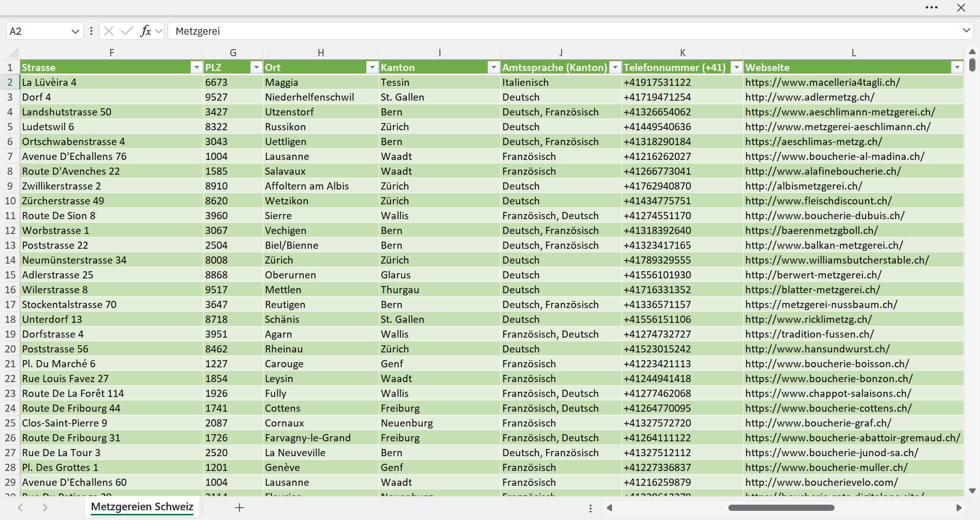Open the Strasse column filter dropdown
The height and width of the screenshot is (520, 980).
(197, 67)
